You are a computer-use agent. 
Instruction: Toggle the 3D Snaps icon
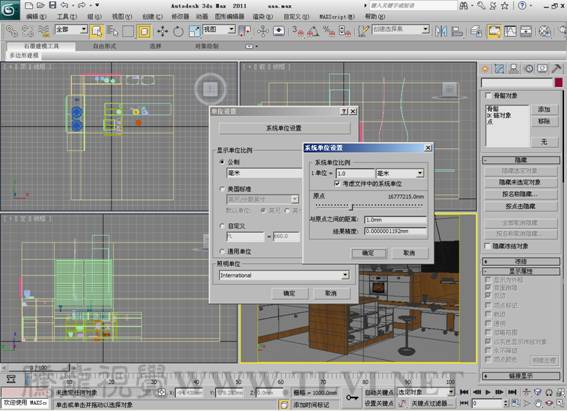298,31
